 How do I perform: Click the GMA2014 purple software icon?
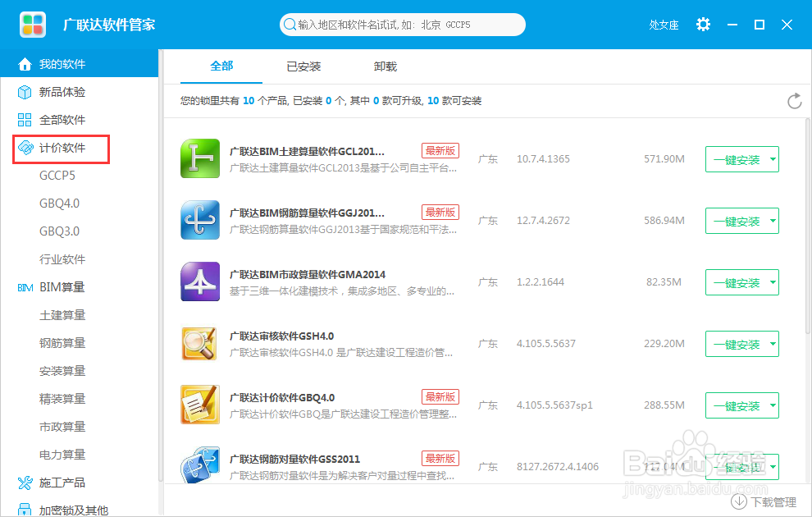pyautogui.click(x=200, y=281)
